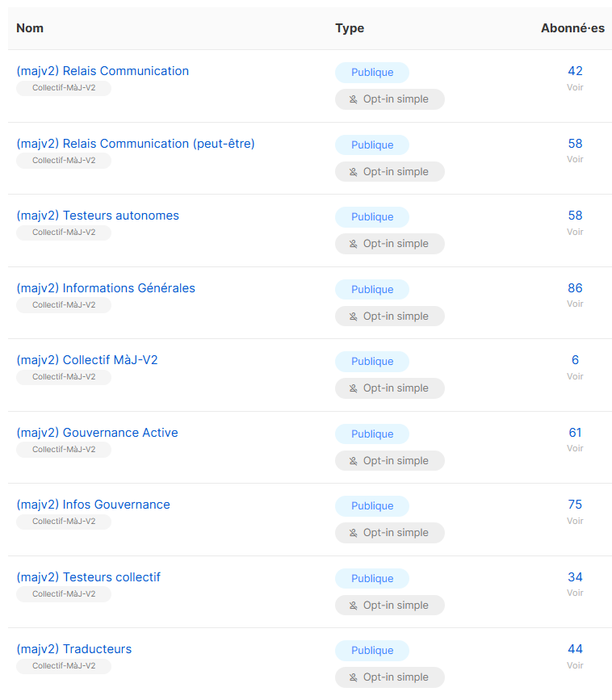Open the Testeurs collectif list
This screenshot has width=612, height=700.
(x=88, y=577)
